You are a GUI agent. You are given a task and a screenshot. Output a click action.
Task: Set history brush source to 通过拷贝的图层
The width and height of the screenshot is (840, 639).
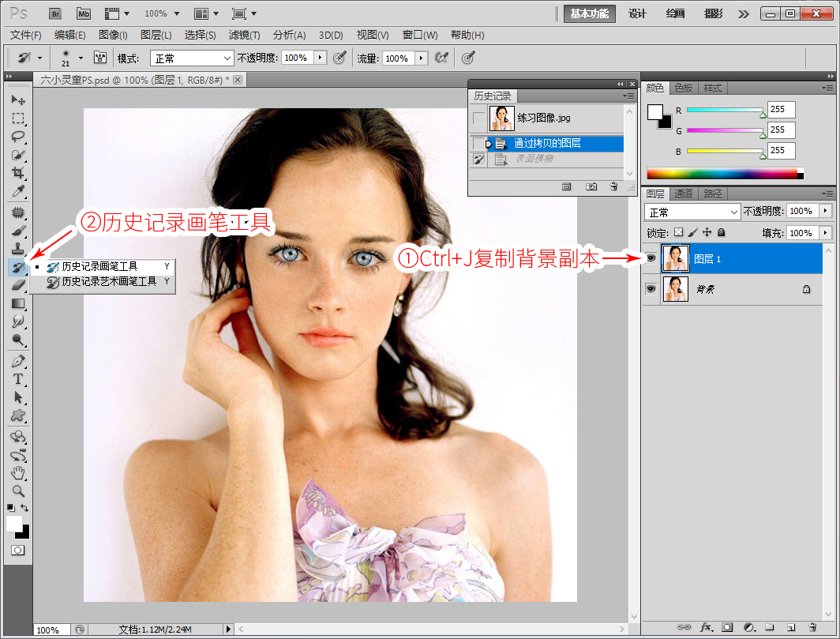[x=479, y=144]
